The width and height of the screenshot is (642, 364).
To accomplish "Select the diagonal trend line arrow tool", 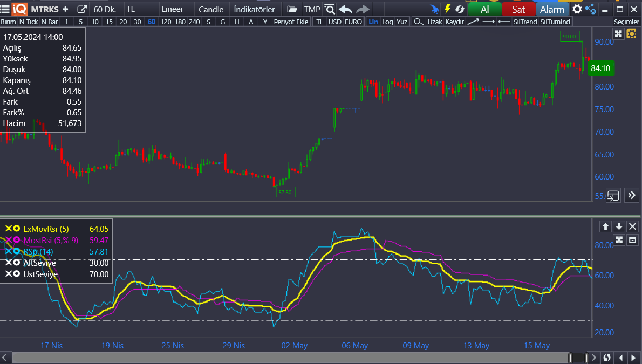I will pyautogui.click(x=473, y=22).
